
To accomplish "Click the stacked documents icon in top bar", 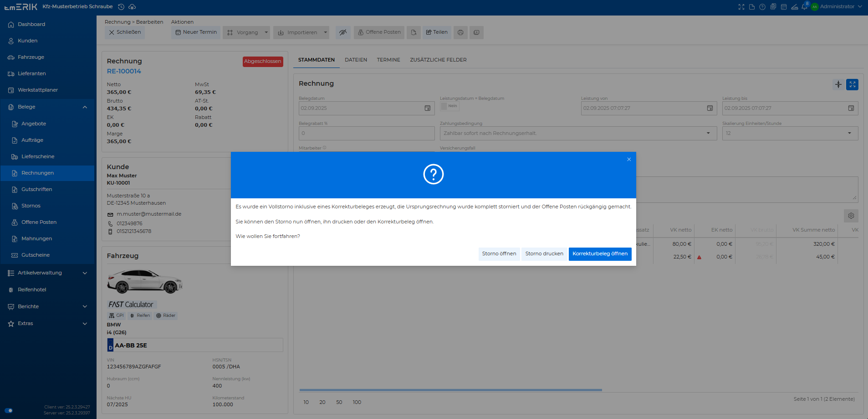I will [x=773, y=7].
